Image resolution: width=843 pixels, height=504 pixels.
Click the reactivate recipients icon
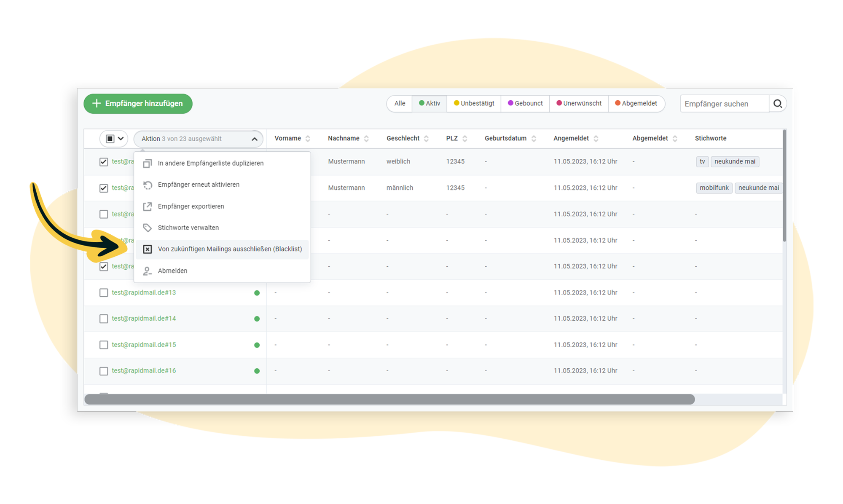pos(147,185)
